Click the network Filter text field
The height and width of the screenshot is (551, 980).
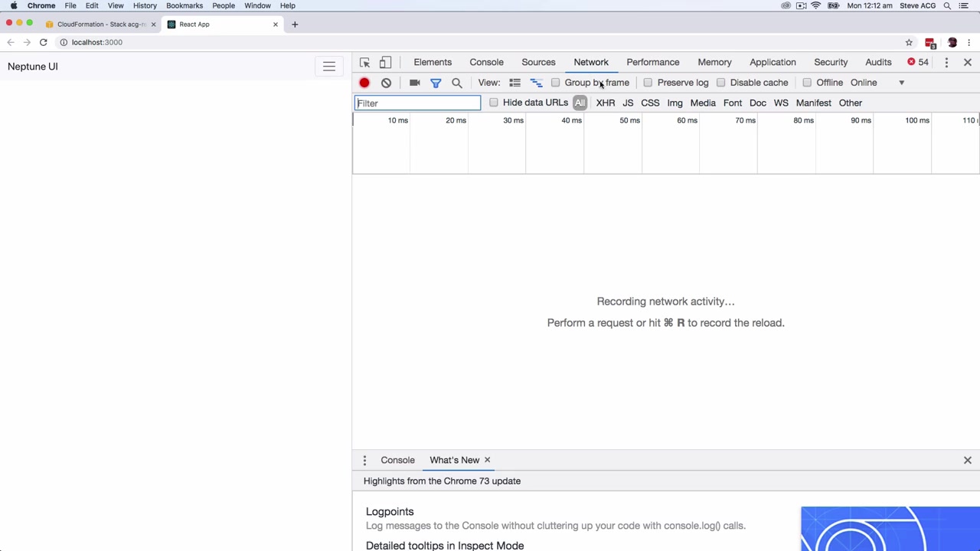coord(417,103)
